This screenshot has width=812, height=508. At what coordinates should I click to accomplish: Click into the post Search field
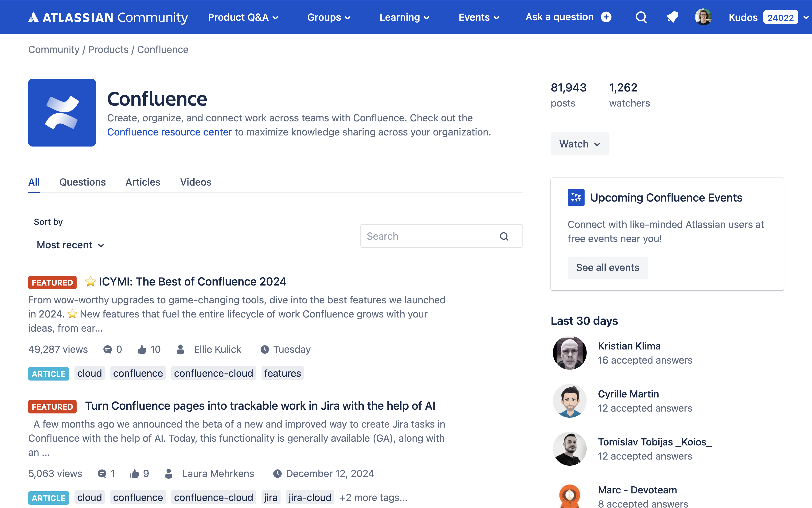441,236
